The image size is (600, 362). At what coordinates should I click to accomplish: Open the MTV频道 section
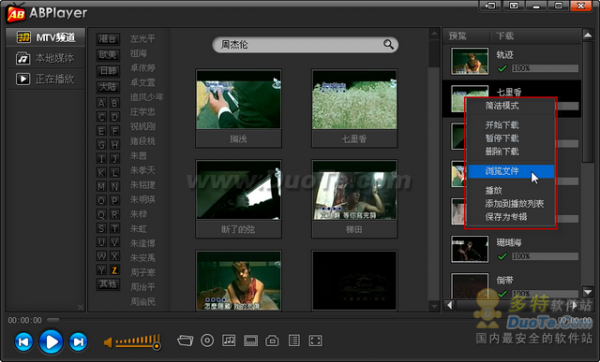point(46,37)
